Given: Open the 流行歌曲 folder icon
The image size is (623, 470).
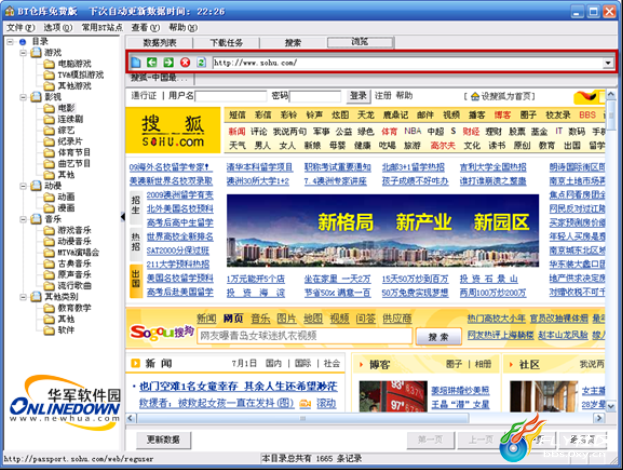Looking at the screenshot, I should click(x=49, y=286).
